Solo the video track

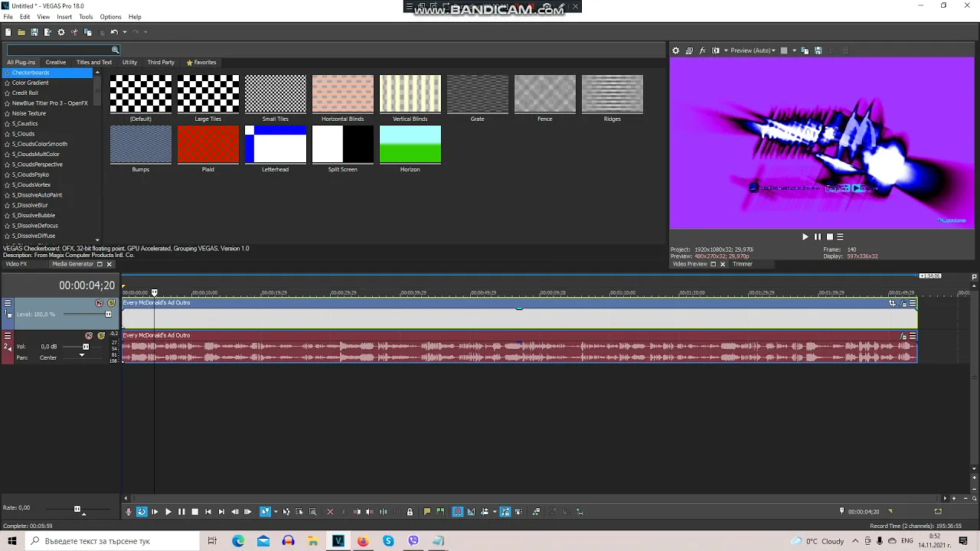[111, 303]
